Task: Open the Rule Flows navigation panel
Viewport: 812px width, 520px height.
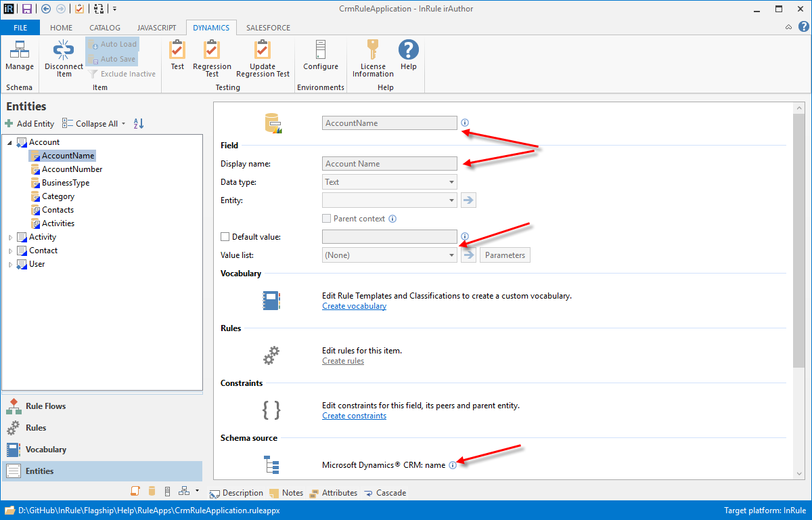Action: click(102, 406)
